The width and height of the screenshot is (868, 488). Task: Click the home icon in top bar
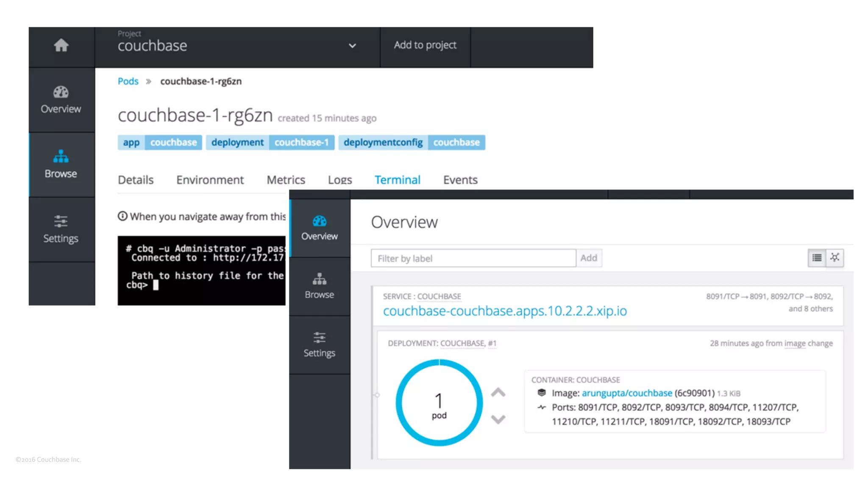(61, 45)
